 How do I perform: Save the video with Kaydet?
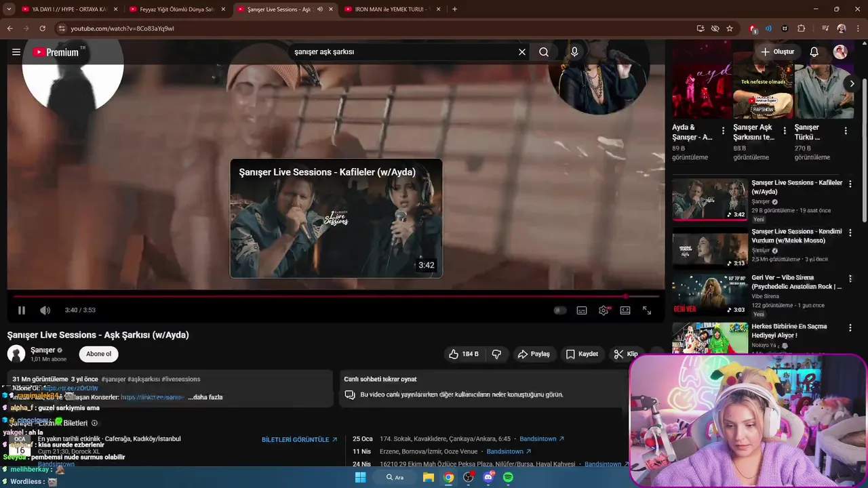click(582, 354)
